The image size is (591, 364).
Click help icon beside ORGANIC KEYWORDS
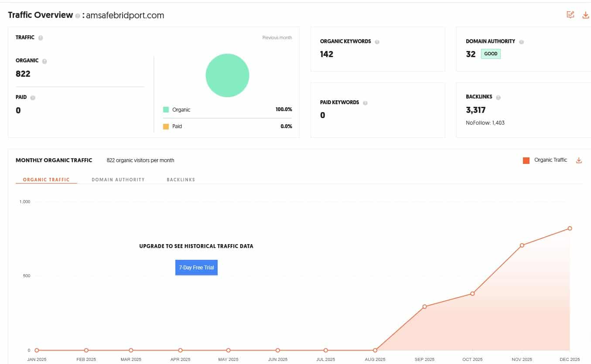[x=377, y=42]
